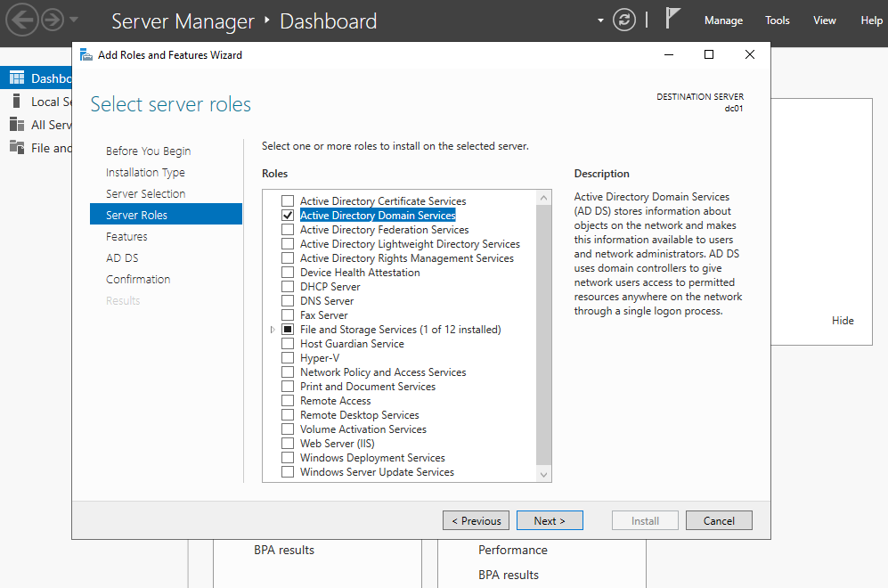Go to AD DS step

(x=122, y=257)
